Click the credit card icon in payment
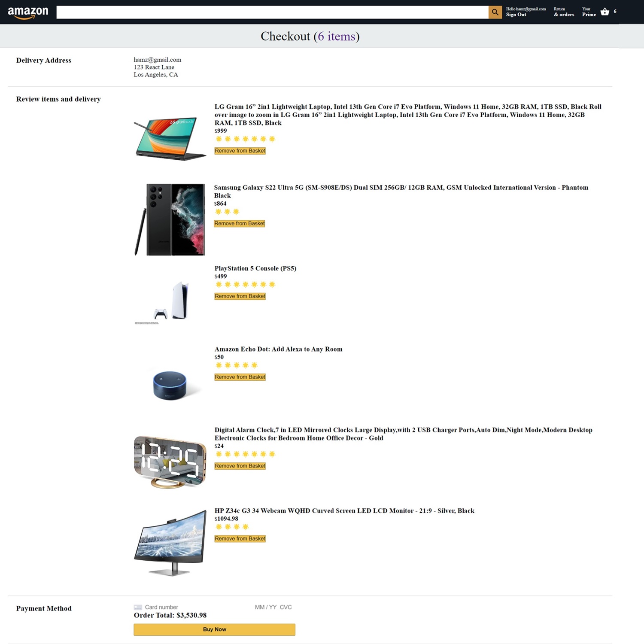The width and height of the screenshot is (644, 644). [x=138, y=607]
